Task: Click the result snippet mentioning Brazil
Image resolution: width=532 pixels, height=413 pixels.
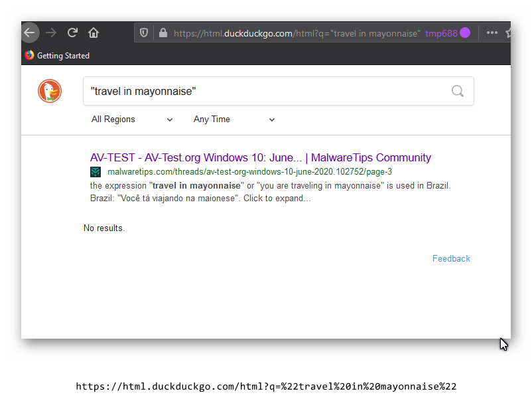Action: point(270,192)
